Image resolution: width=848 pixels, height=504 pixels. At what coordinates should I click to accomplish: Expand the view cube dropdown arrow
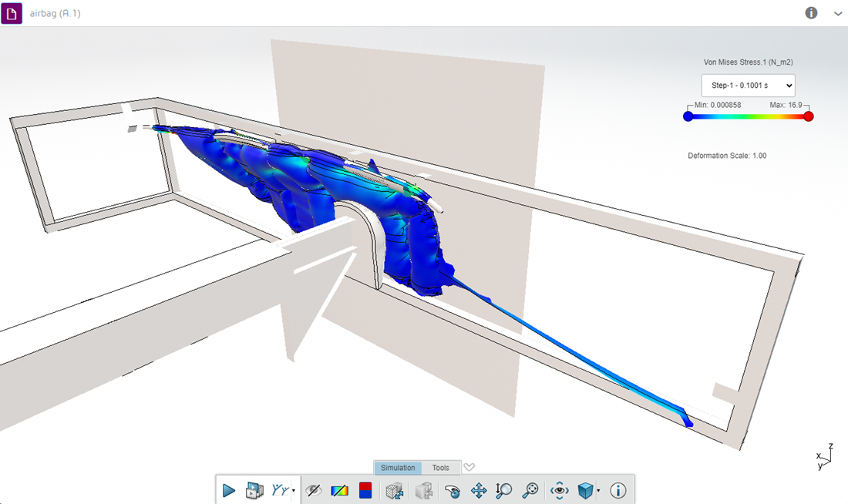click(x=598, y=492)
